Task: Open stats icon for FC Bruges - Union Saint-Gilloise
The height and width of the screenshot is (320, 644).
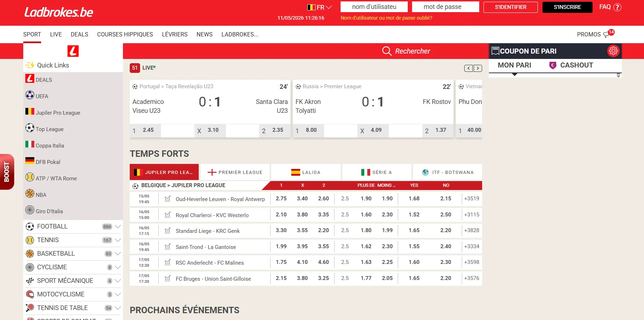Action: click(167, 279)
